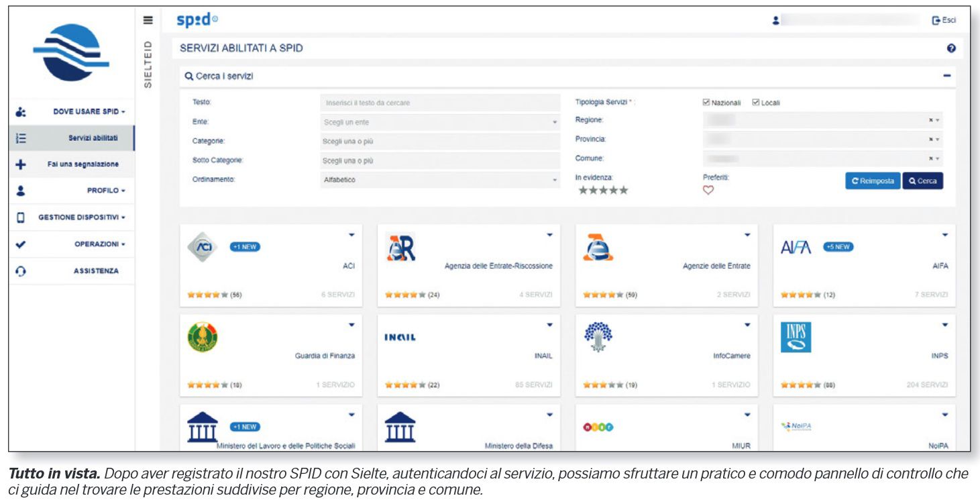Click the 6 SERVIZI text on ACI

[338, 295]
